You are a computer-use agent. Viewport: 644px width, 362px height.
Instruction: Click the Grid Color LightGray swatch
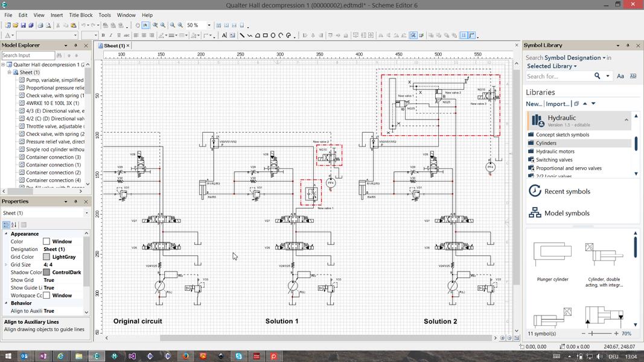tap(46, 257)
